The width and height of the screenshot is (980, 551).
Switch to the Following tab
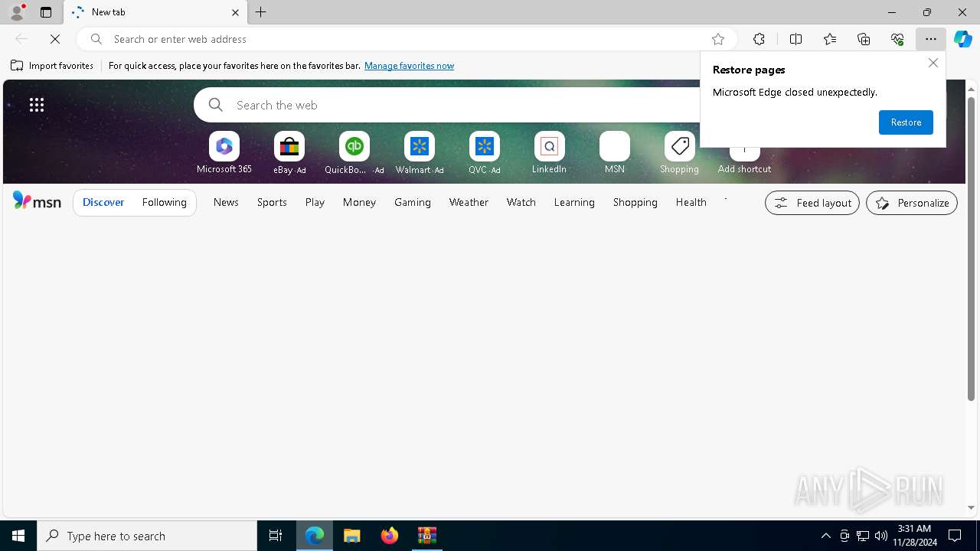164,202
